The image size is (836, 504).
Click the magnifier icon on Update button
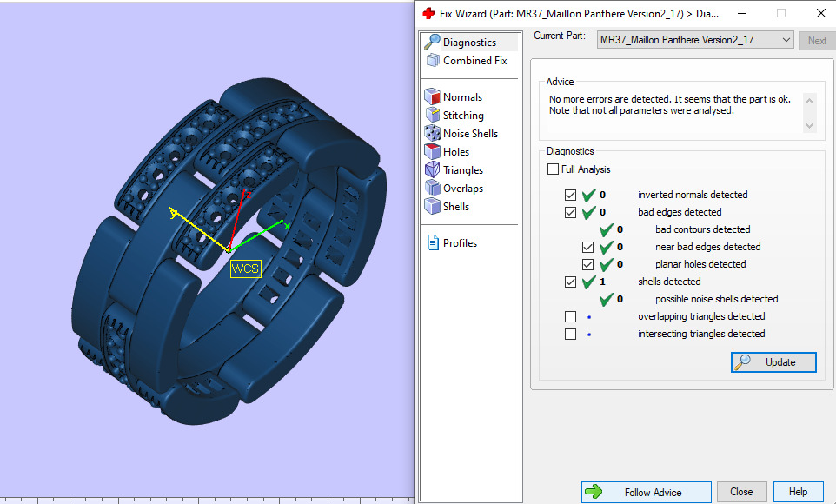743,362
